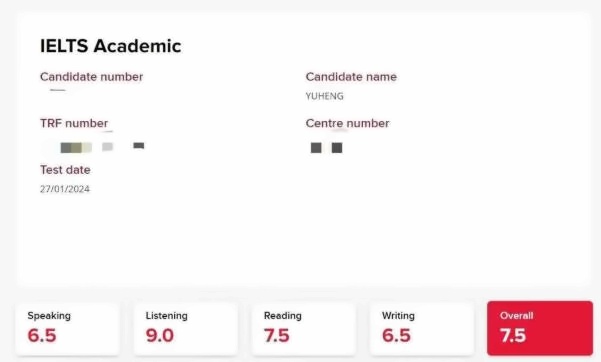Image resolution: width=601 pixels, height=362 pixels.
Task: Click the Centre number label
Action: (x=347, y=123)
